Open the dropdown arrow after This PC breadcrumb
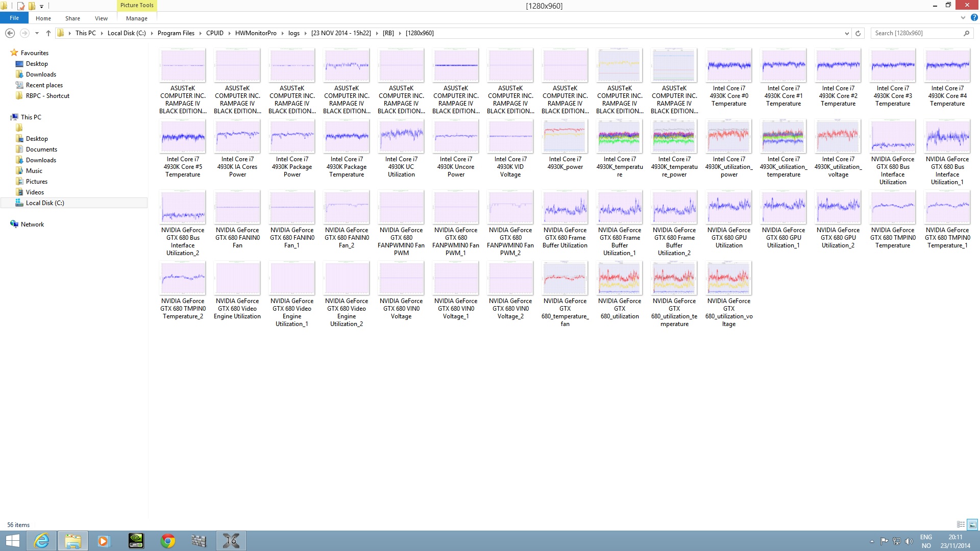The height and width of the screenshot is (551, 980). click(102, 33)
